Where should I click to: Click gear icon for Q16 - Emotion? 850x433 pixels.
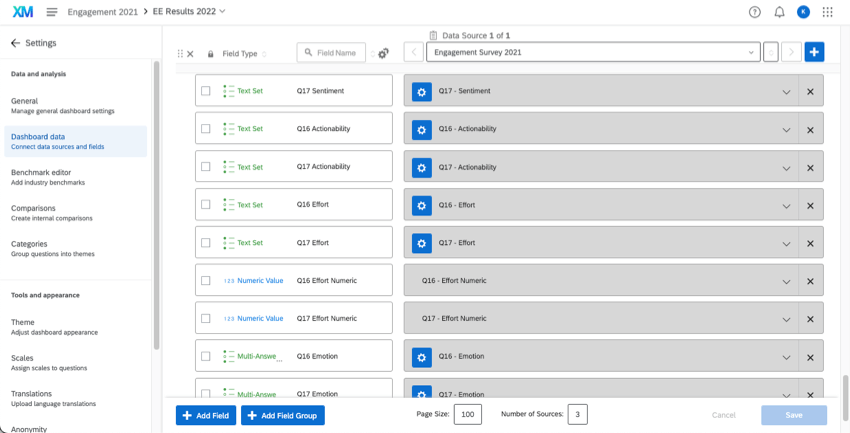tap(421, 357)
